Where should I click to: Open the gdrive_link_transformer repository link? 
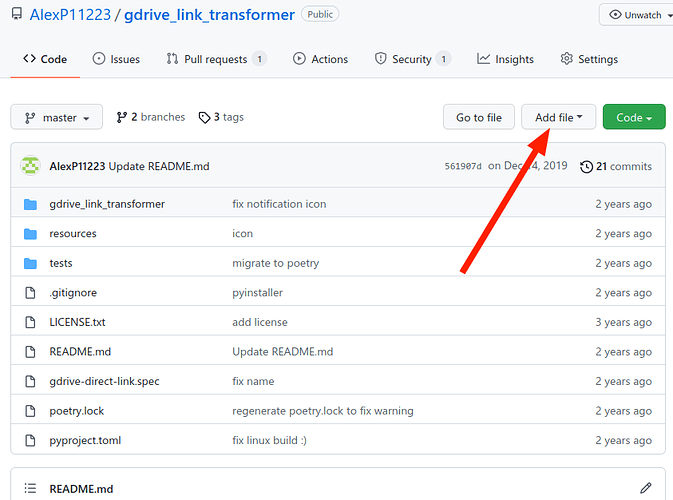pos(209,15)
